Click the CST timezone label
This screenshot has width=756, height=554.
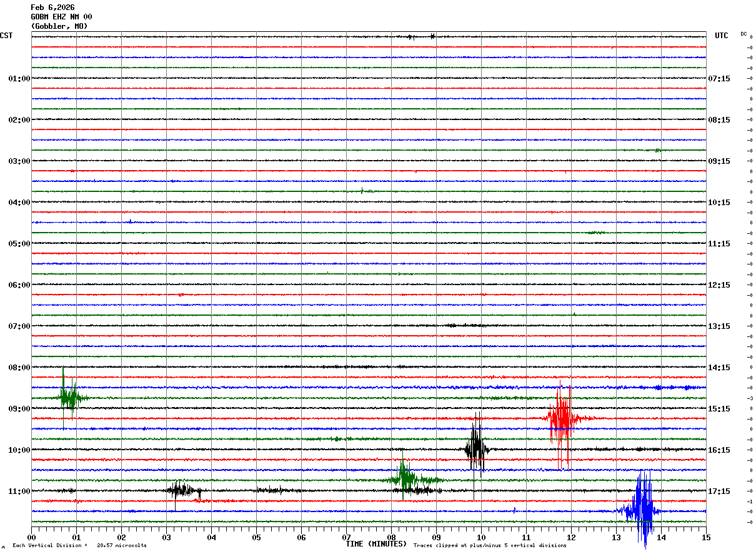(x=6, y=36)
